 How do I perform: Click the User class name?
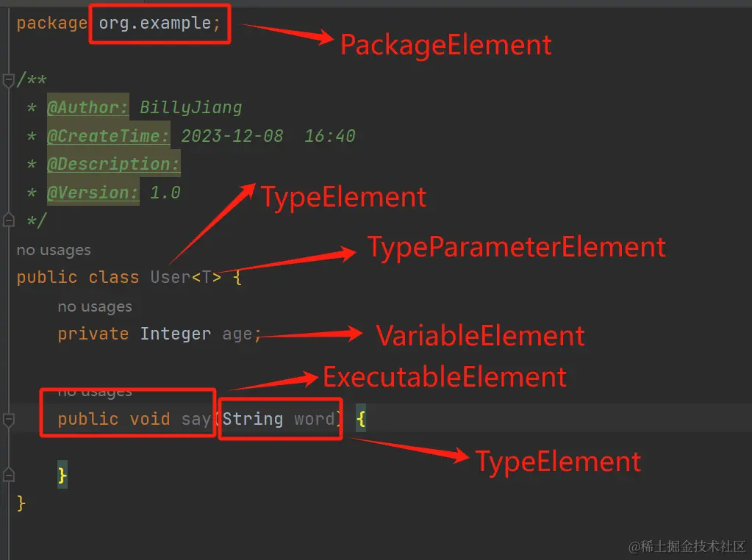[170, 277]
